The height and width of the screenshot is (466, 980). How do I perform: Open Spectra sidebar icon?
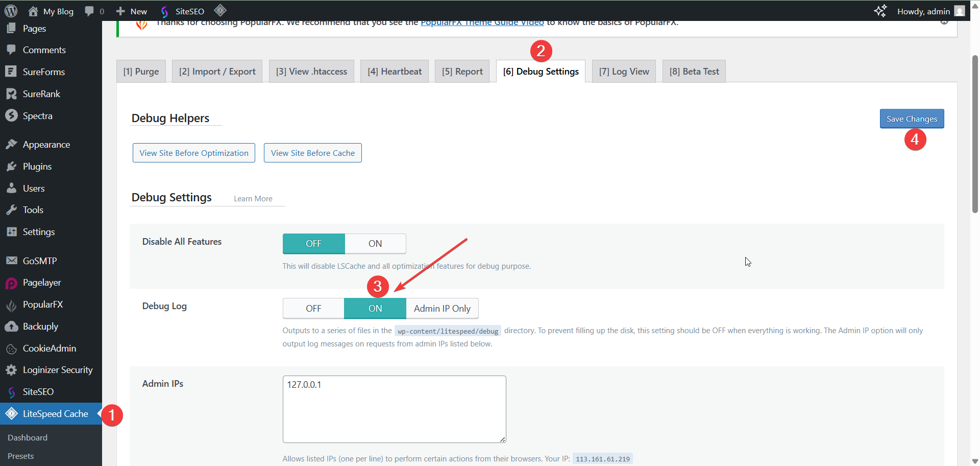point(11,115)
